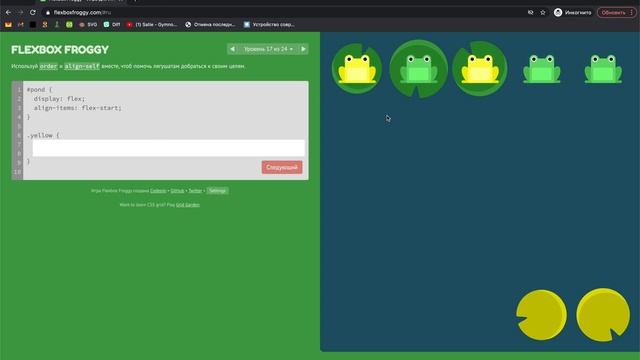This screenshot has height=360, width=640.
Task: Open the GitHub link
Action: (x=177, y=191)
